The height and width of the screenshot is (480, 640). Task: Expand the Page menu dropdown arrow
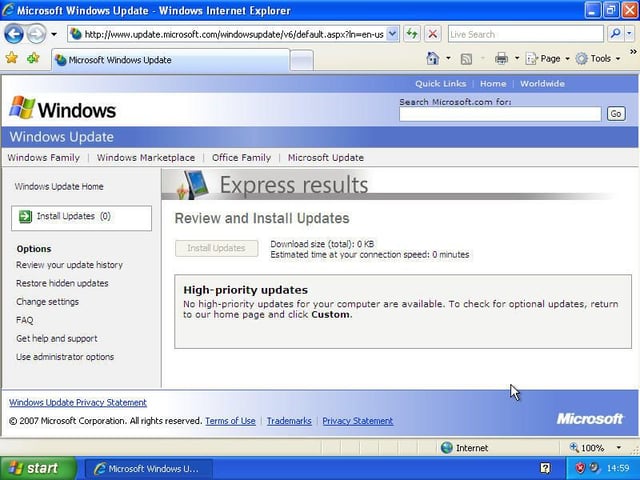[x=567, y=59]
